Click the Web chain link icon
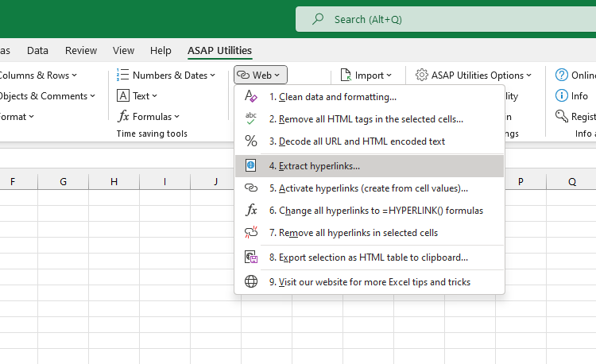 243,75
